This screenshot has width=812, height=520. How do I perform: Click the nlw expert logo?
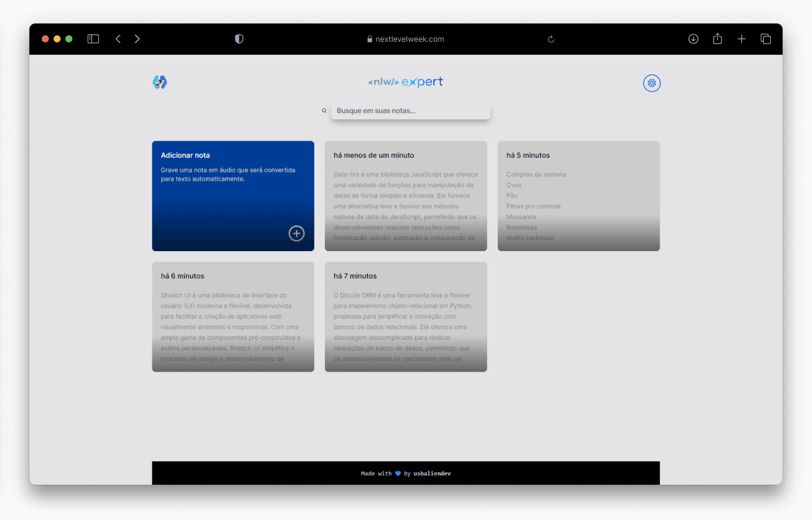click(x=405, y=82)
